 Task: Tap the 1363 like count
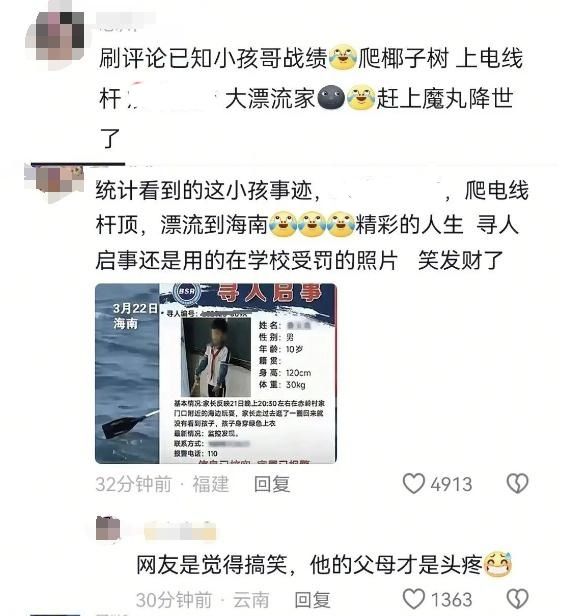(x=451, y=600)
